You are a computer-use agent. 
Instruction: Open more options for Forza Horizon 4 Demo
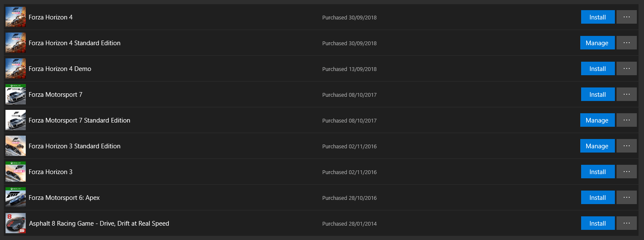[627, 69]
